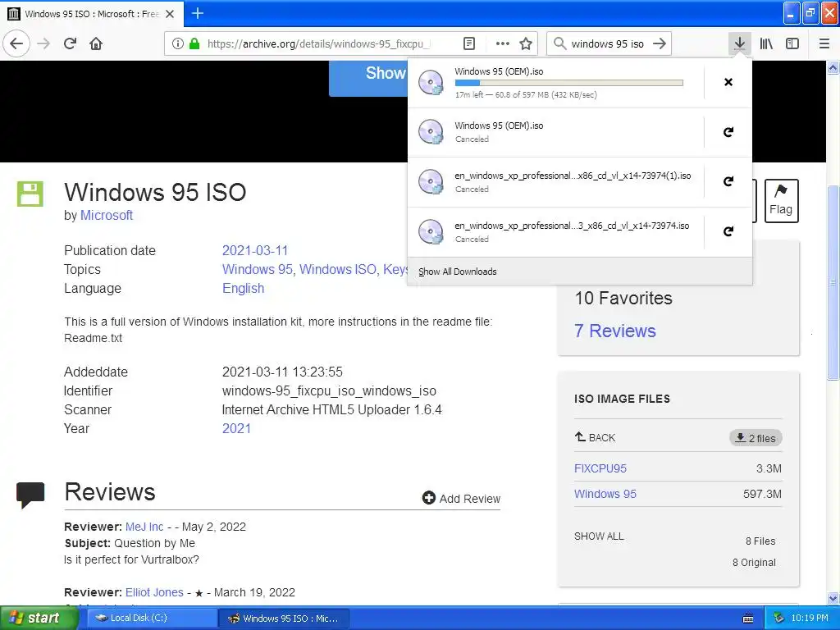Screen dimensions: 840x630
Task: Toggle the sidebars toolbar button
Action: coord(792,43)
